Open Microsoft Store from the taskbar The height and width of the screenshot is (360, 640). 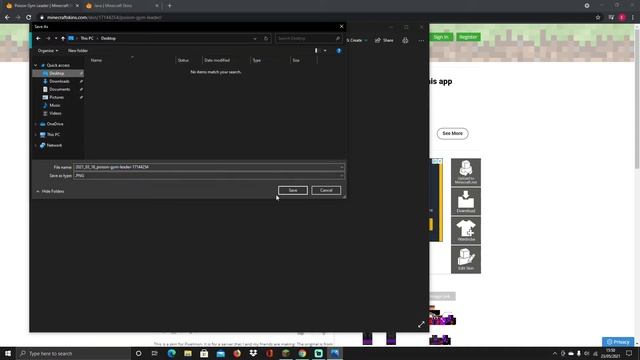pos(204,353)
